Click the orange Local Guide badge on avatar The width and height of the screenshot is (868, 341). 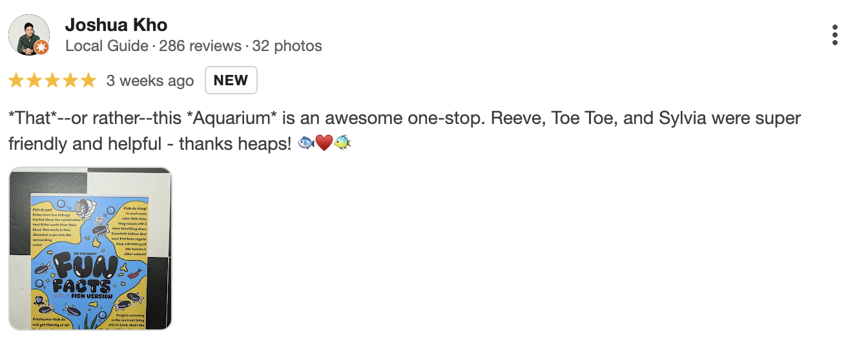pyautogui.click(x=41, y=47)
